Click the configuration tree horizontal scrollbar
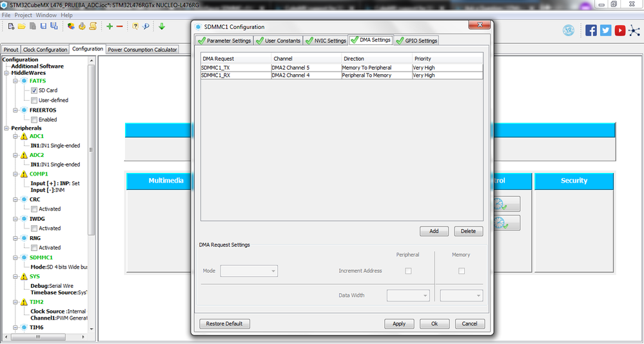 tap(38, 337)
